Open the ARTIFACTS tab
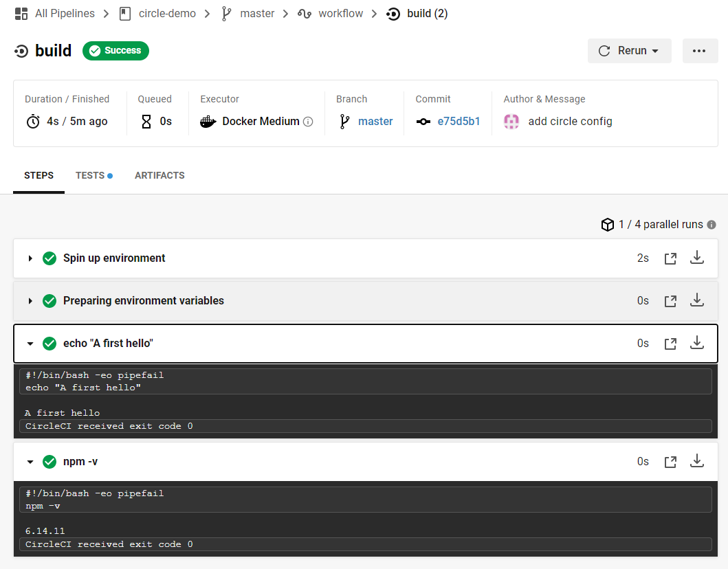The width and height of the screenshot is (728, 569). pos(159,175)
